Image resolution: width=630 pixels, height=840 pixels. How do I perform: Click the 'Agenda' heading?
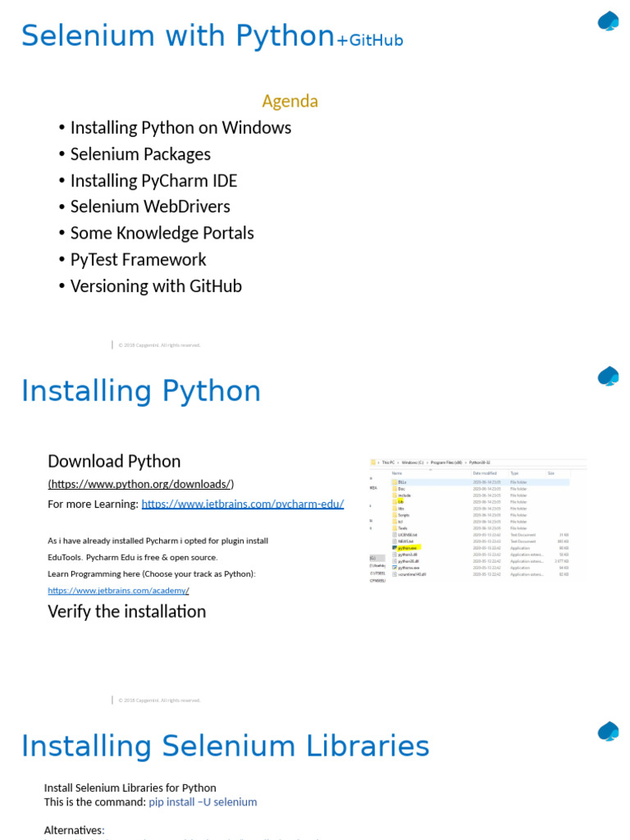tap(290, 101)
